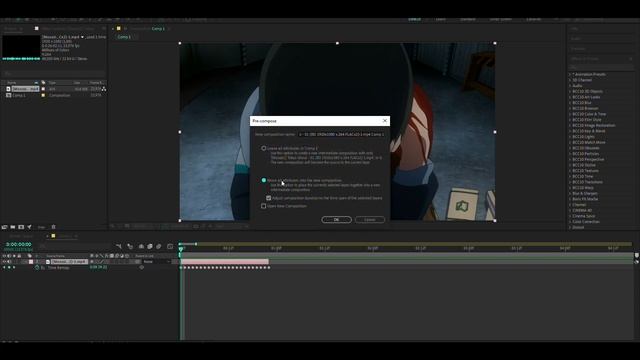Expand BCC10 Particles category
The height and width of the screenshot is (360, 640).
coord(570,154)
